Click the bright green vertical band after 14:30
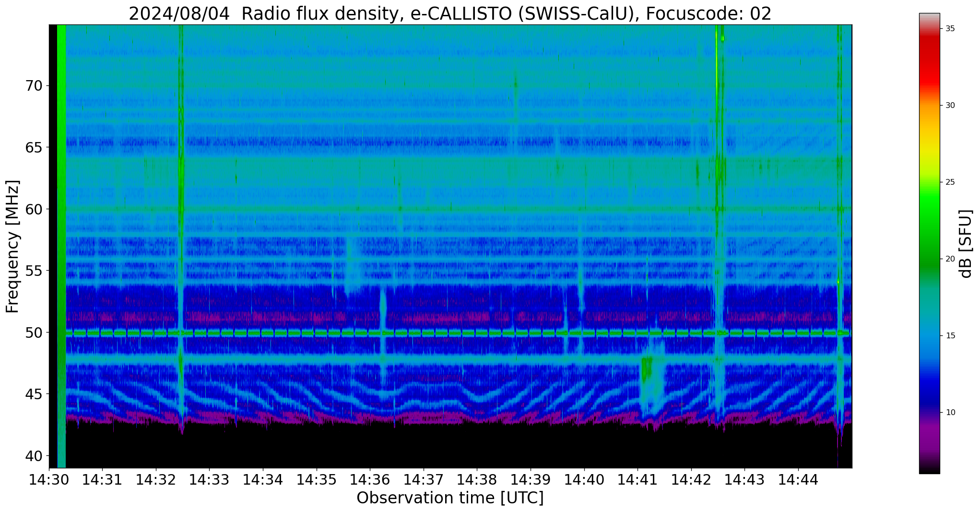 pos(61,246)
